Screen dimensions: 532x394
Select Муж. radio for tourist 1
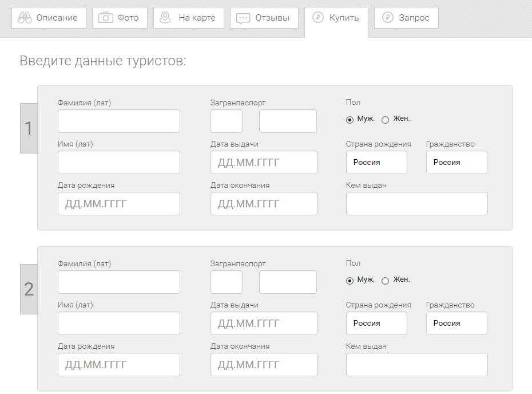click(350, 120)
